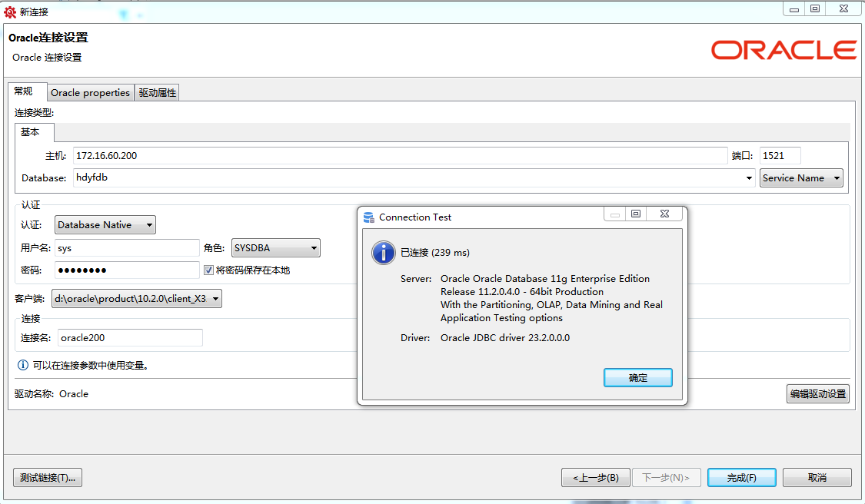The image size is (865, 504).
Task: Cancel with the 取消 button
Action: [x=817, y=478]
